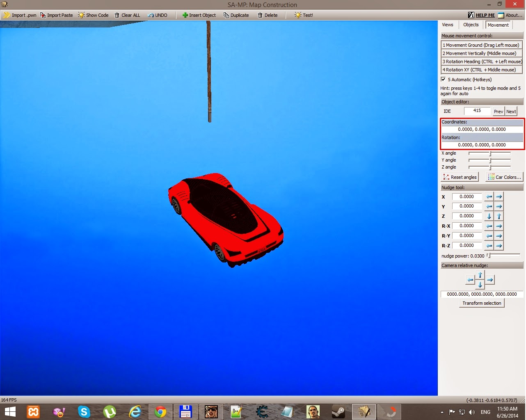Viewport: 526px width, 420px height.
Task: Click the Import .pwn toolbar button
Action: pyautogui.click(x=20, y=15)
